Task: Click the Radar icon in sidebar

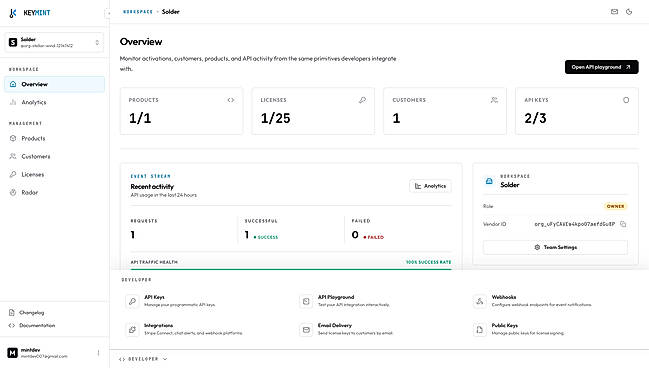Action: tap(13, 192)
